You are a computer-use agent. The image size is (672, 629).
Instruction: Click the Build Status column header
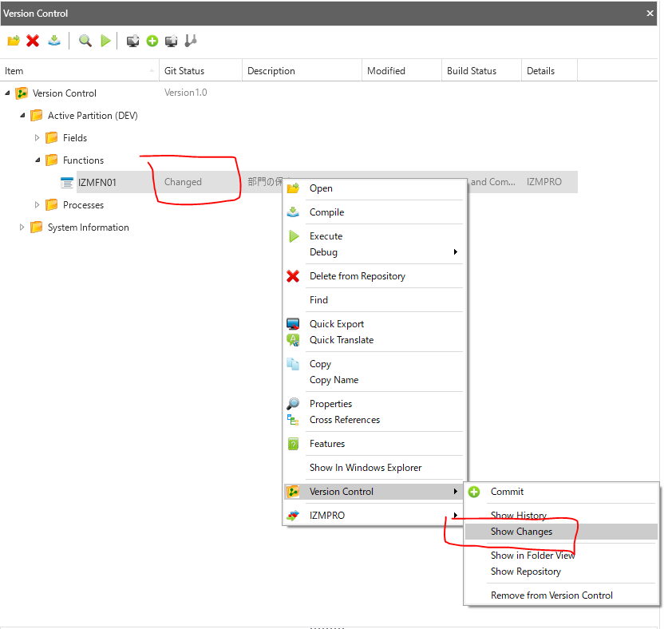pos(481,71)
